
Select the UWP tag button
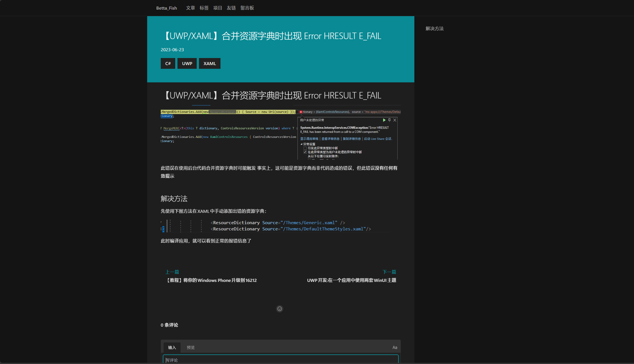point(187,63)
